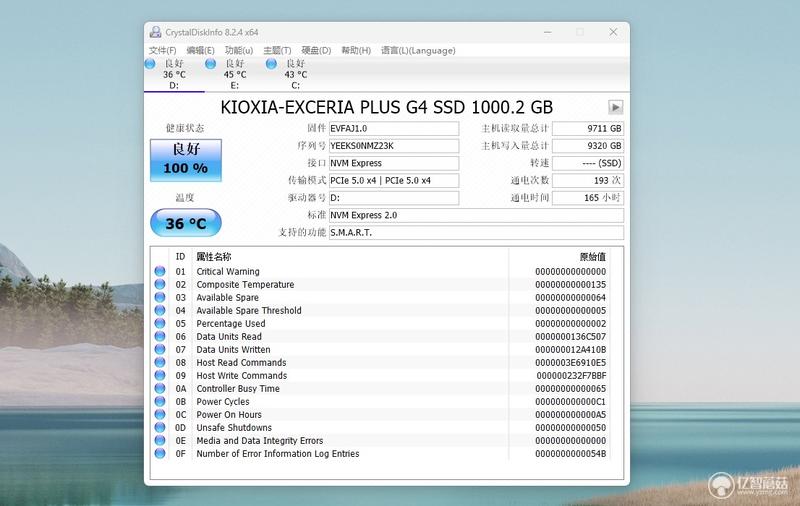Select the Unsafe Shutdowns attribute name

234,427
